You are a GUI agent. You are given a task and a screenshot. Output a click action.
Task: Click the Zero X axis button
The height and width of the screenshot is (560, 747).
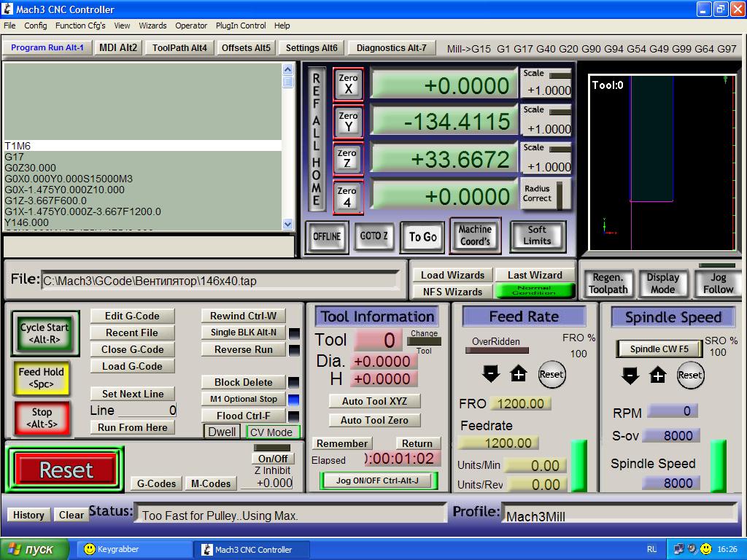click(x=348, y=84)
